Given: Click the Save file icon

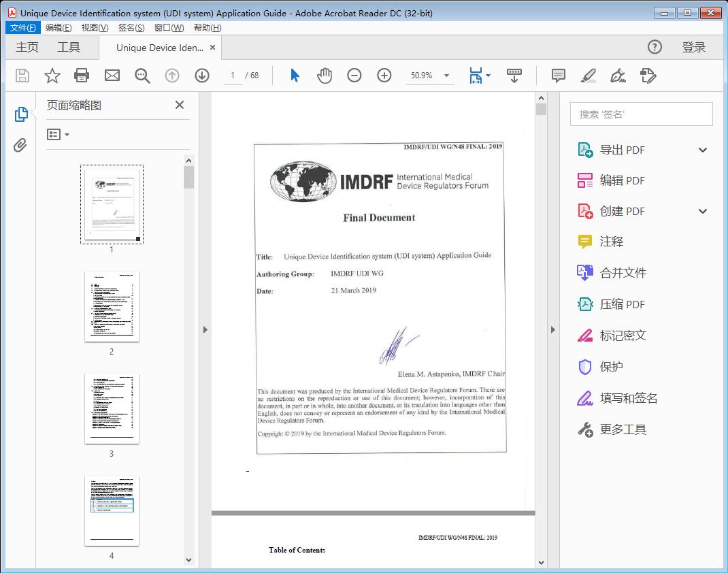Looking at the screenshot, I should [x=22, y=76].
